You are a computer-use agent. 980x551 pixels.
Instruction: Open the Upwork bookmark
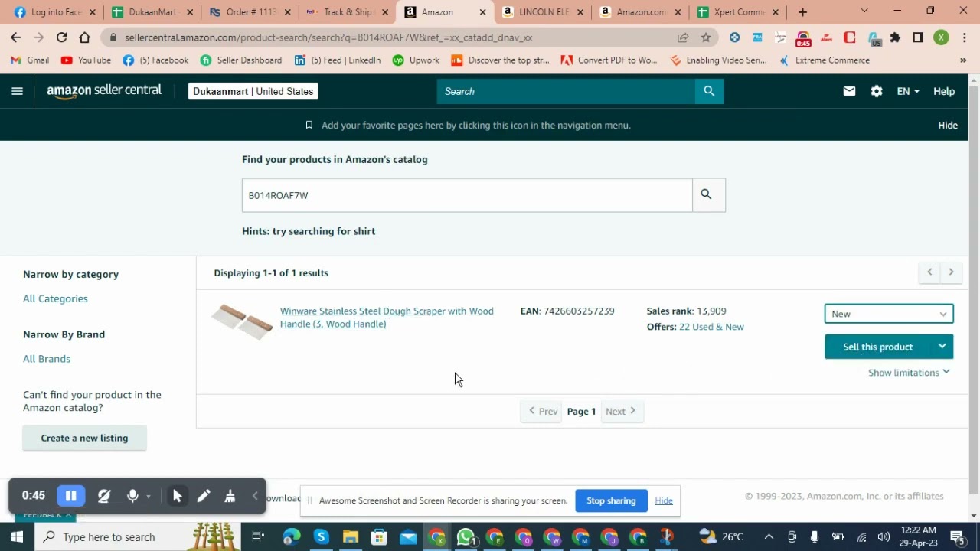click(x=416, y=60)
